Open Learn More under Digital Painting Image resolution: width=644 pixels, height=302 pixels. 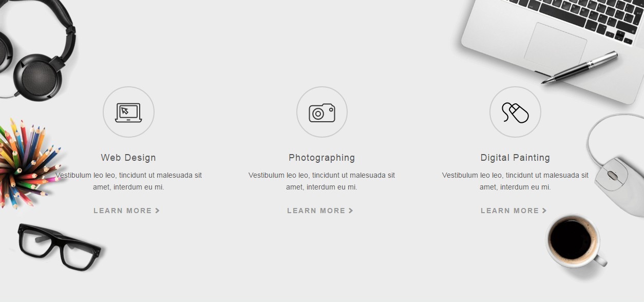click(x=514, y=211)
